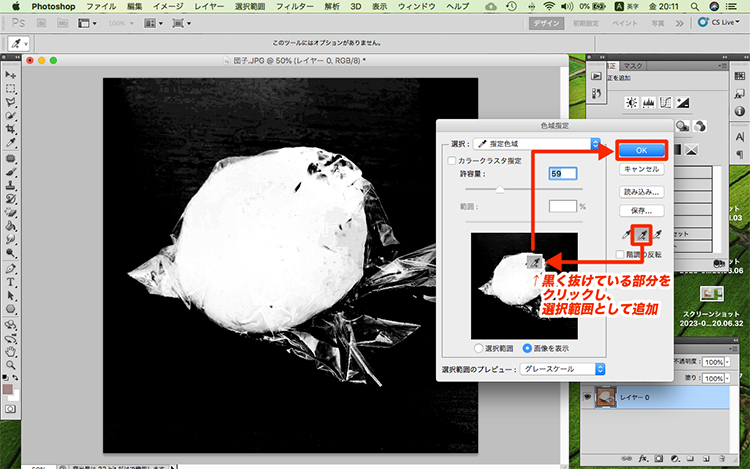Viewport: 750px width, 469px height.
Task: Adjust the 許容量 fuzziness slider
Action: point(500,190)
